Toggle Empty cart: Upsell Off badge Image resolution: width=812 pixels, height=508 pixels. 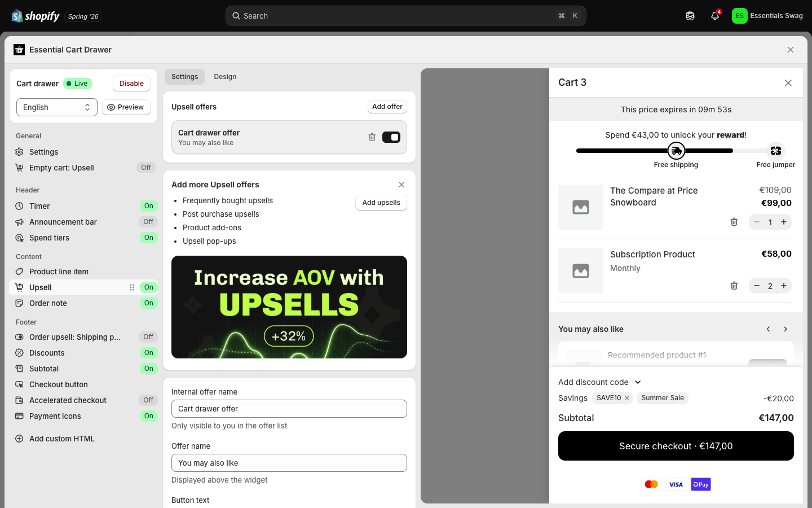[x=146, y=168]
